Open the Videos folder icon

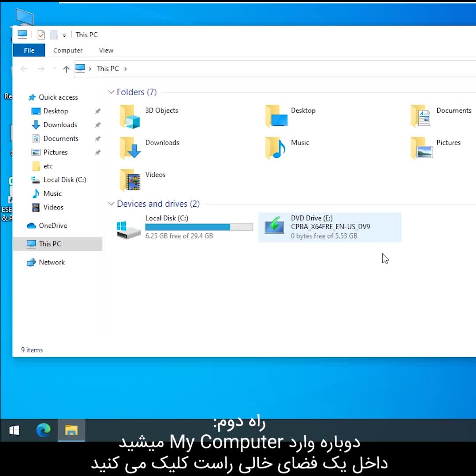pyautogui.click(x=130, y=180)
